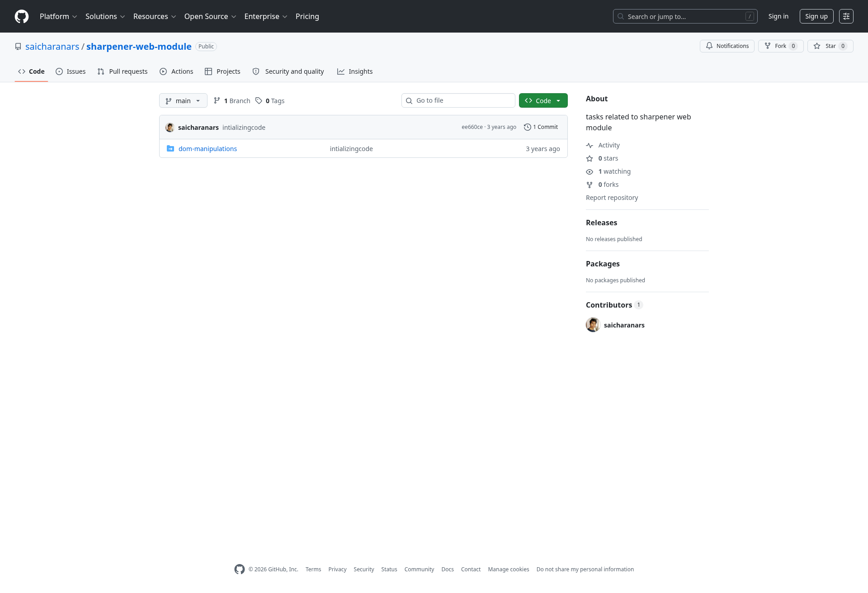
Task: Expand the Solutions menu
Action: 105,16
